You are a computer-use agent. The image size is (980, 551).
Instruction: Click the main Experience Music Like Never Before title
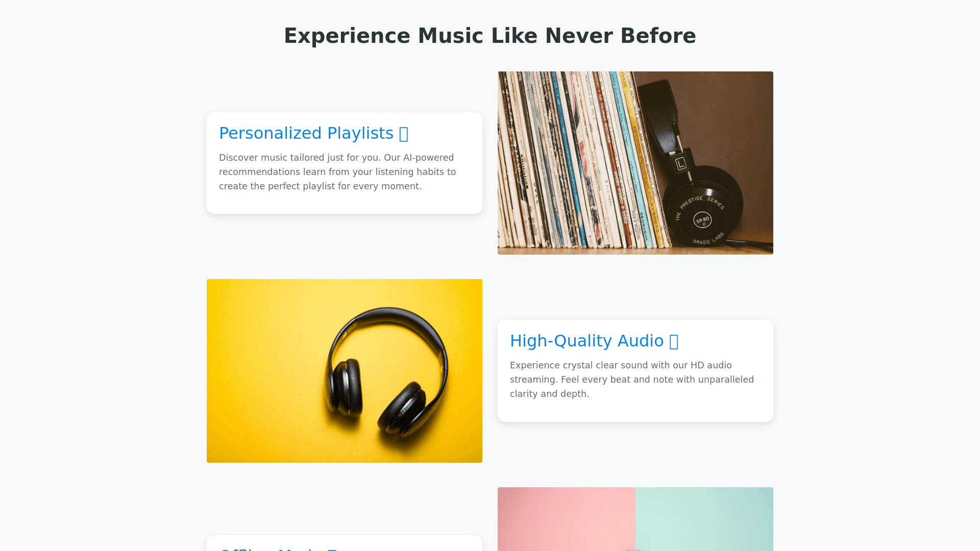pyautogui.click(x=490, y=36)
